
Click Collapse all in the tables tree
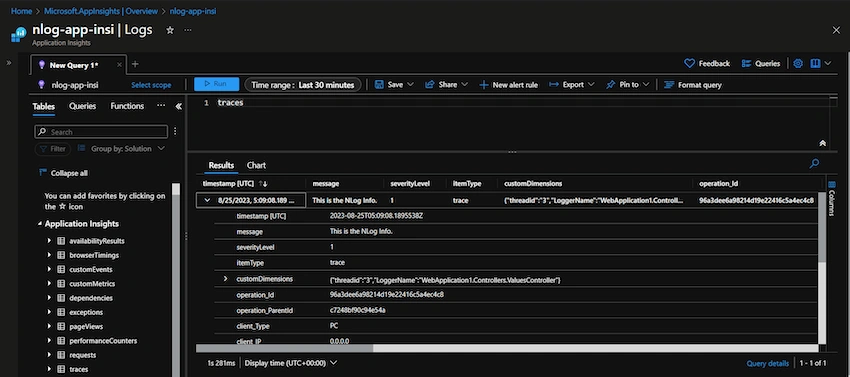coord(63,173)
